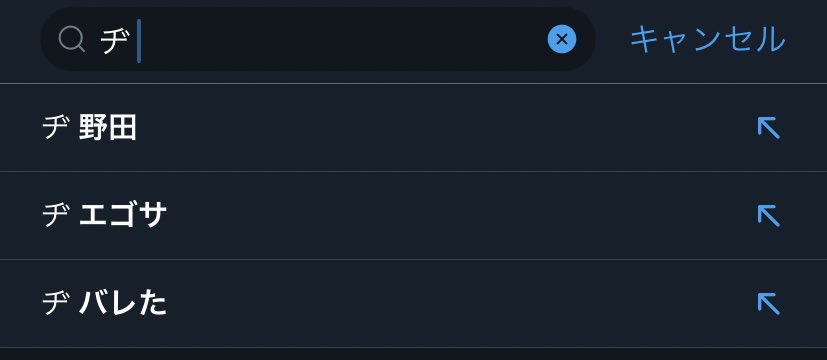This screenshot has height=360, width=827.
Task: Click the blue circular clear button
Action: [x=562, y=39]
